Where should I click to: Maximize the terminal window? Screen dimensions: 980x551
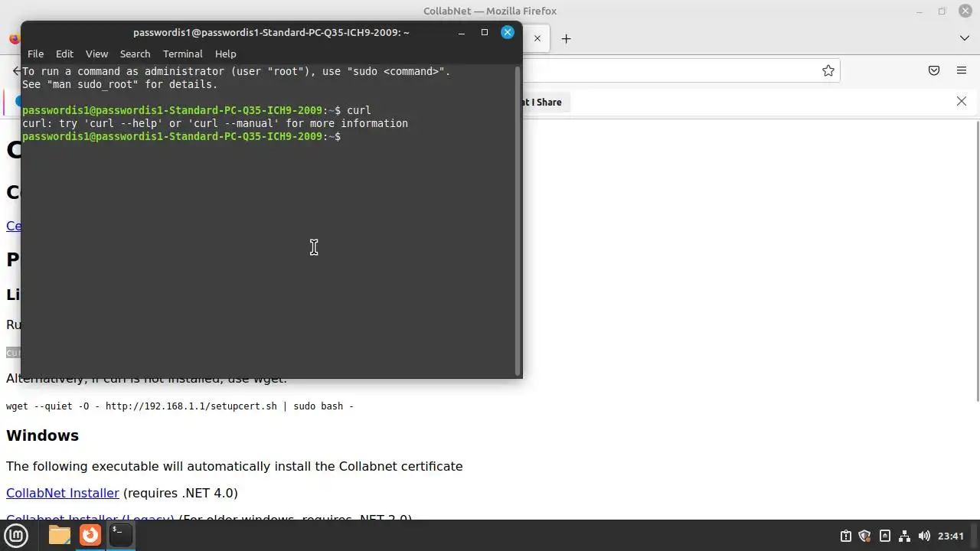click(484, 32)
